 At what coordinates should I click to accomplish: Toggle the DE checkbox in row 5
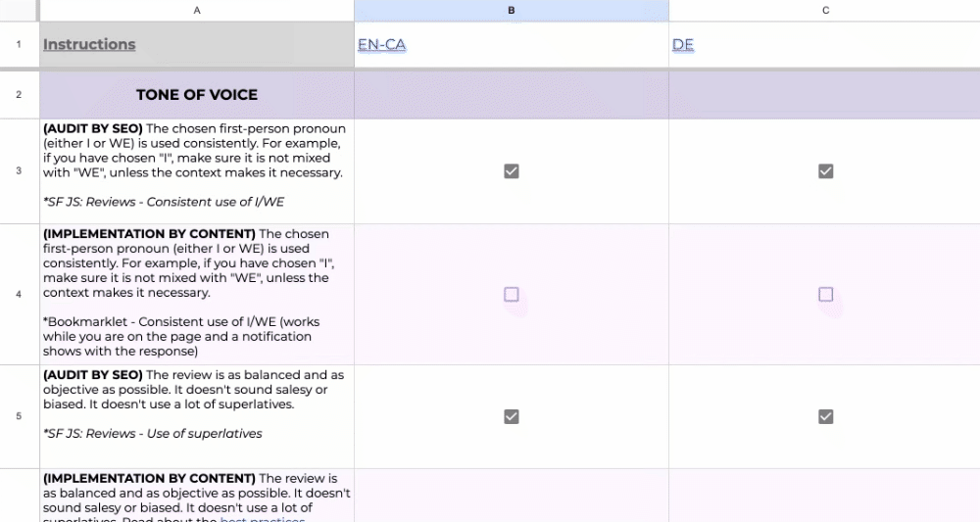(x=825, y=416)
